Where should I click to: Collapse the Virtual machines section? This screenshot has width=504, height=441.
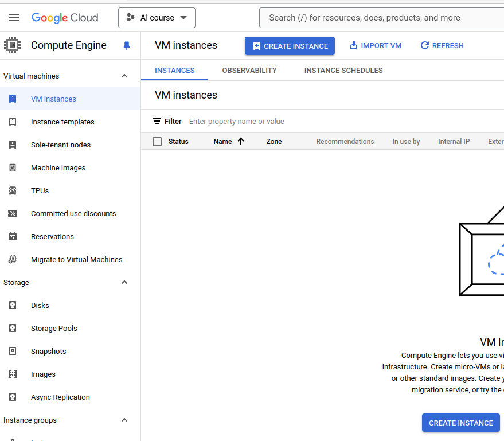124,76
